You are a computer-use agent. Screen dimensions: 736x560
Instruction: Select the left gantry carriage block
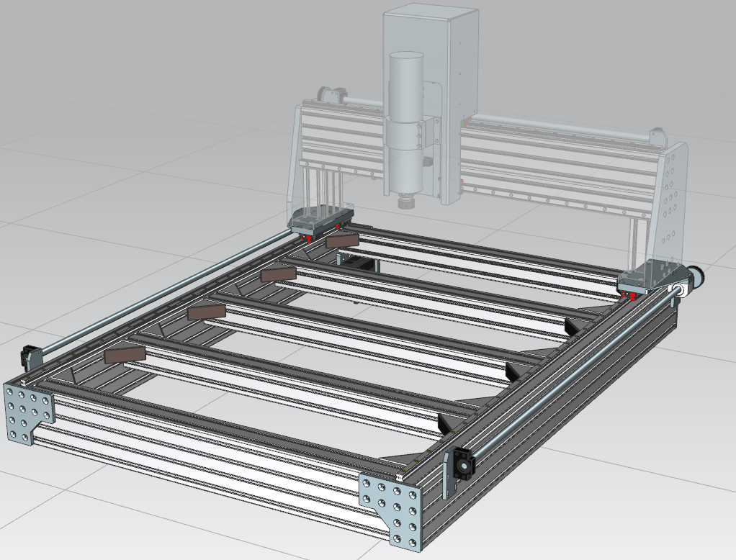pyautogui.click(x=321, y=218)
